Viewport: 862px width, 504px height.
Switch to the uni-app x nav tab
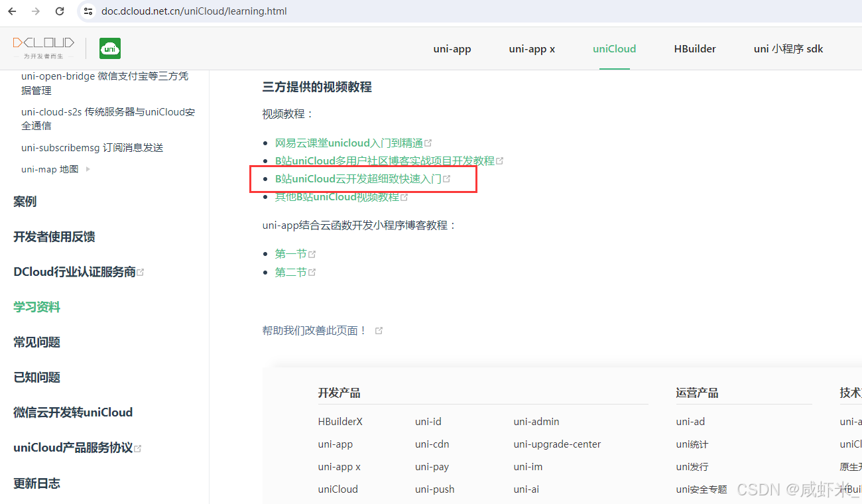[x=532, y=48]
